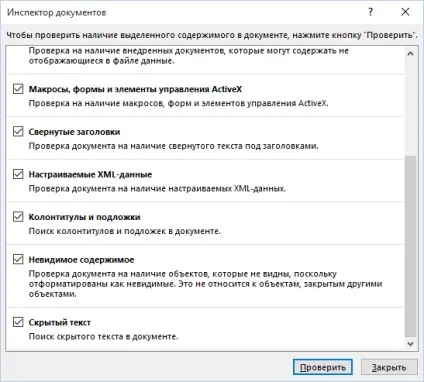
Task: Click the scrollbar up arrow
Action: coord(411,54)
